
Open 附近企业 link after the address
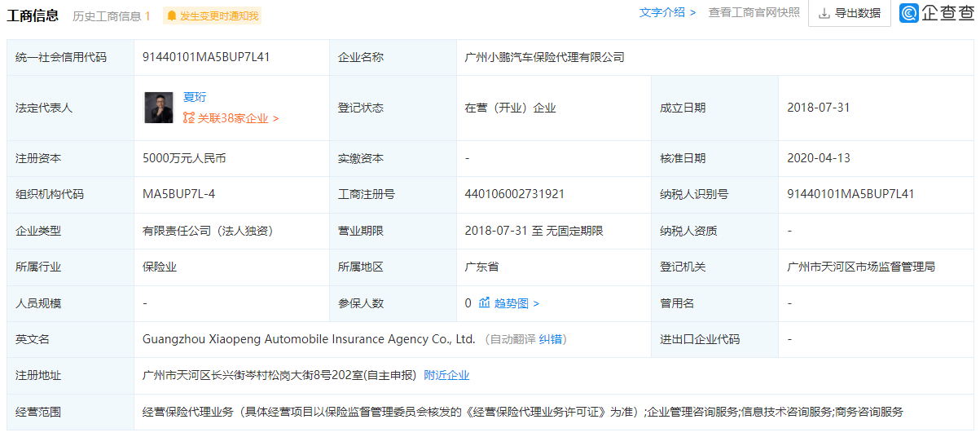point(446,375)
